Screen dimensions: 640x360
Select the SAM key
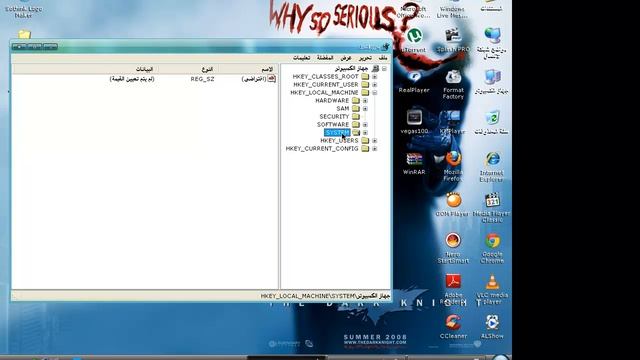[343, 109]
